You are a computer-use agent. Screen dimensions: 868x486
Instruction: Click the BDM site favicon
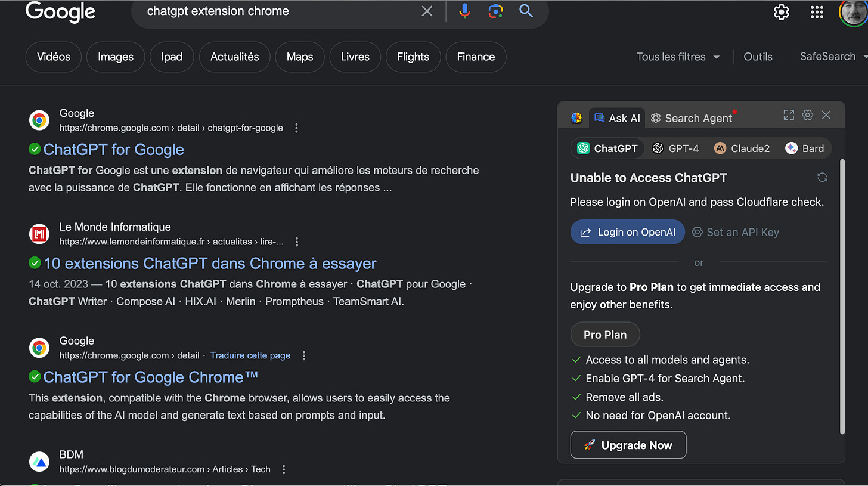39,462
